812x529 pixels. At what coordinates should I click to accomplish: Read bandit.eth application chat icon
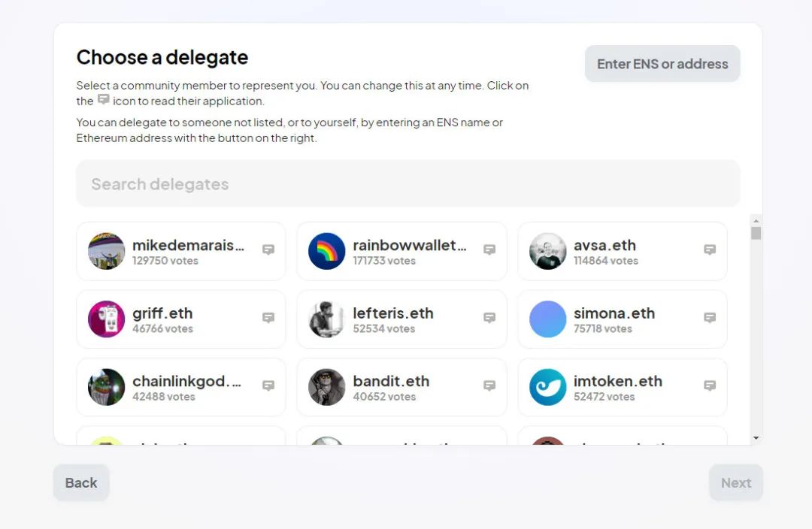click(x=489, y=385)
